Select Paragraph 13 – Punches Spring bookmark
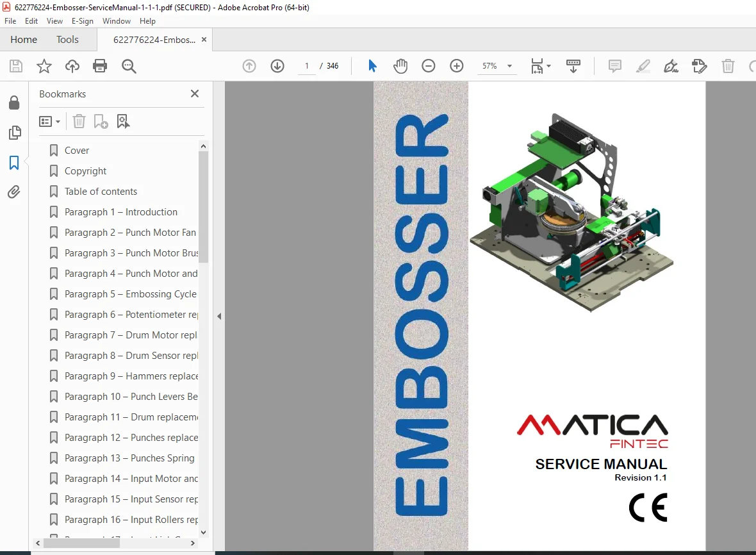The image size is (756, 555). (129, 458)
